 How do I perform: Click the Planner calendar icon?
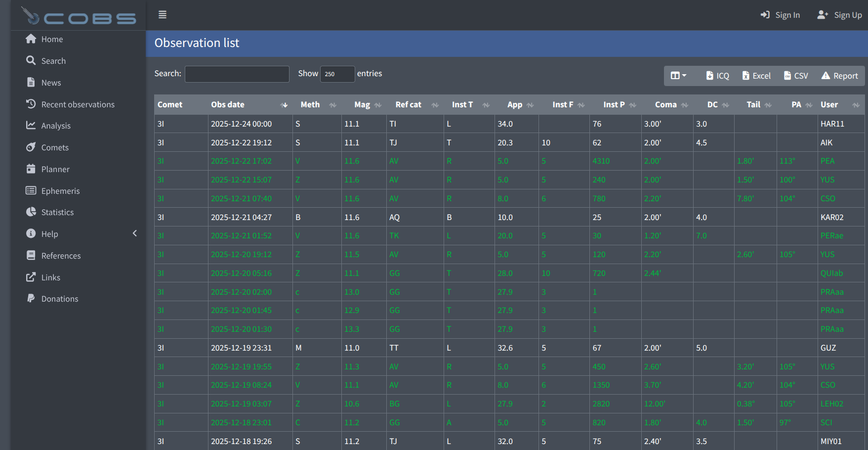(31, 169)
